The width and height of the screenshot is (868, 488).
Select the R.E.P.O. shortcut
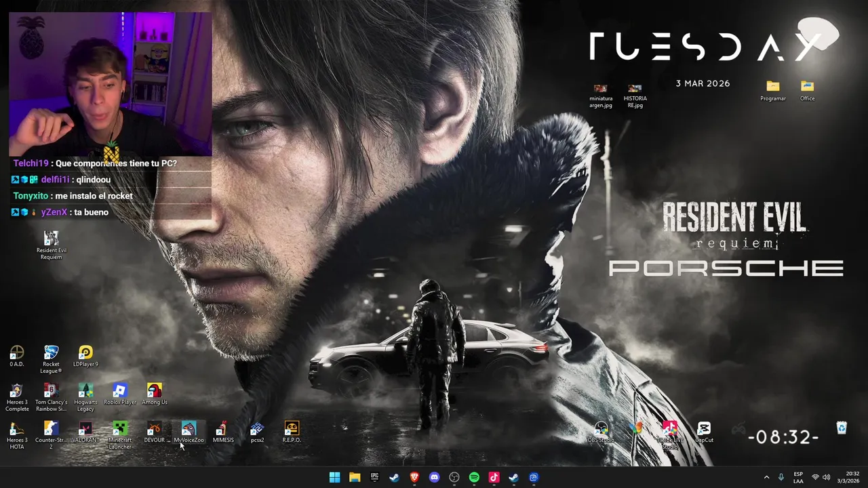(x=292, y=432)
